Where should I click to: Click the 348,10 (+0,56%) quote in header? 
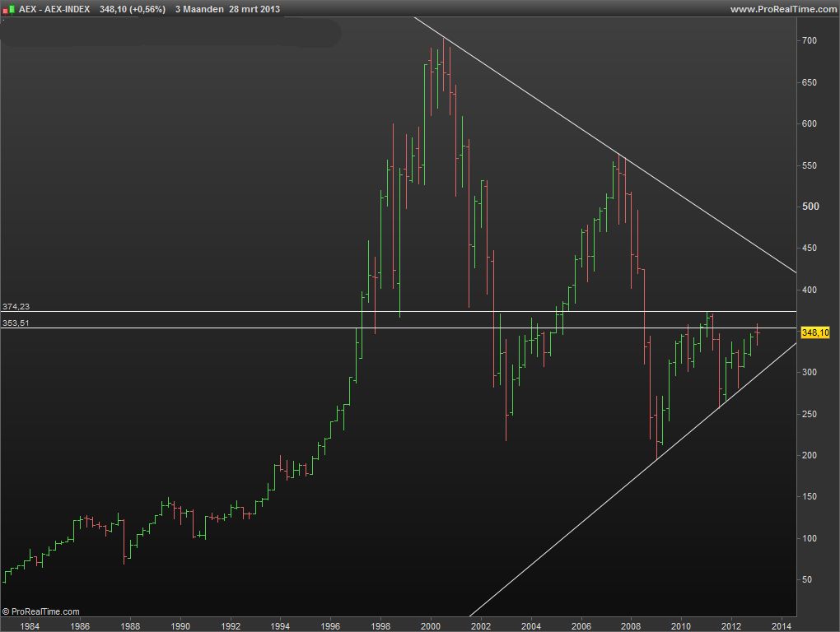[132, 9]
